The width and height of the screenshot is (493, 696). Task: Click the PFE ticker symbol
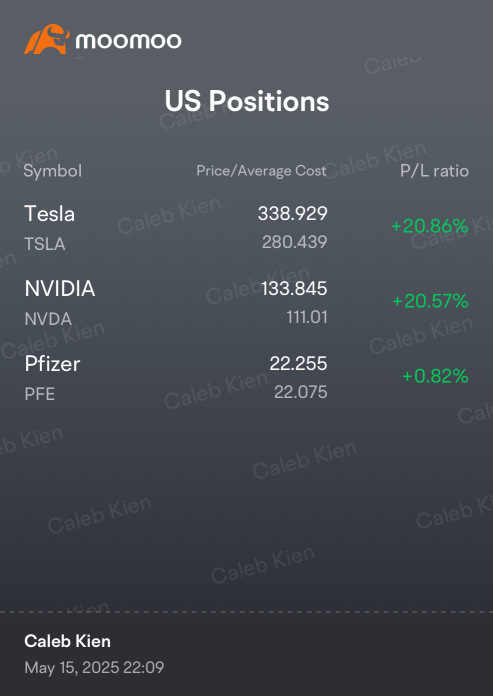click(40, 394)
